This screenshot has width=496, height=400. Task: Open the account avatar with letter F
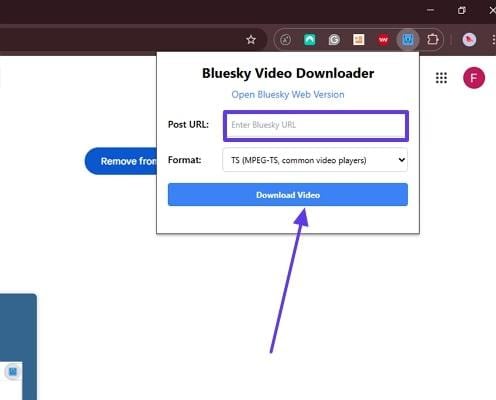tap(474, 78)
